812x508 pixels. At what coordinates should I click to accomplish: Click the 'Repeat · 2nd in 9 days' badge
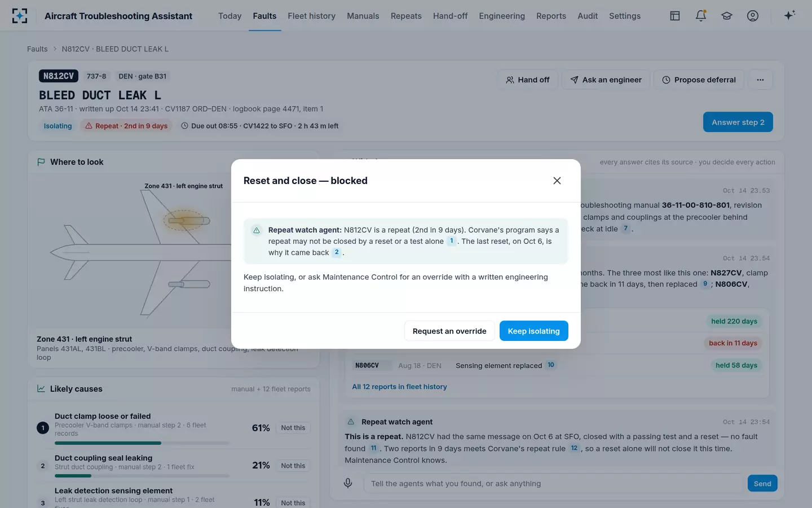click(126, 126)
